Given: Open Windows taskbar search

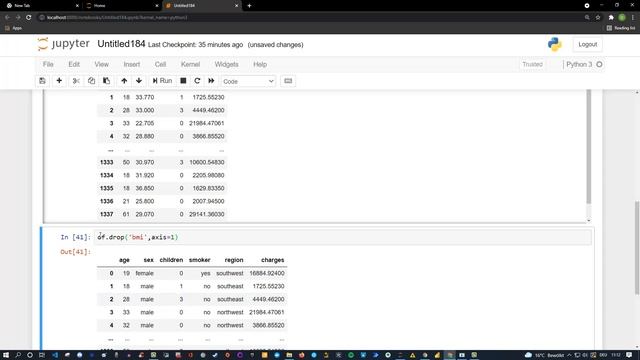Looking at the screenshot, I should point(18,355).
